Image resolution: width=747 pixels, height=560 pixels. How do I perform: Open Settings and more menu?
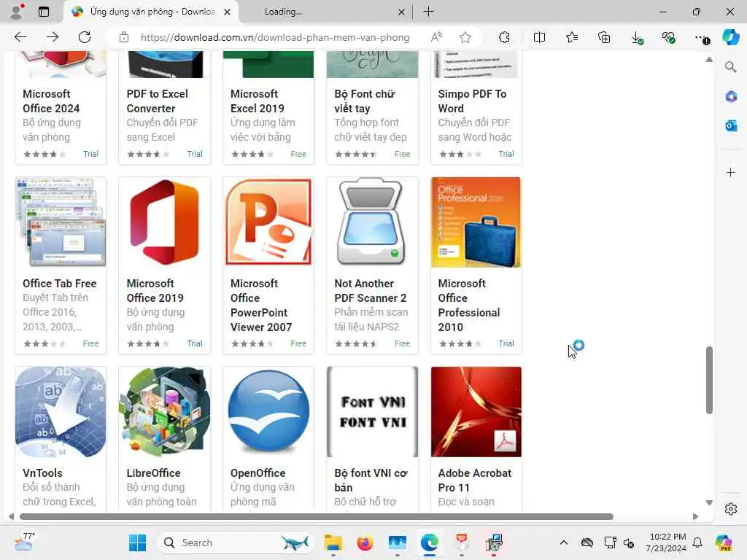click(701, 38)
